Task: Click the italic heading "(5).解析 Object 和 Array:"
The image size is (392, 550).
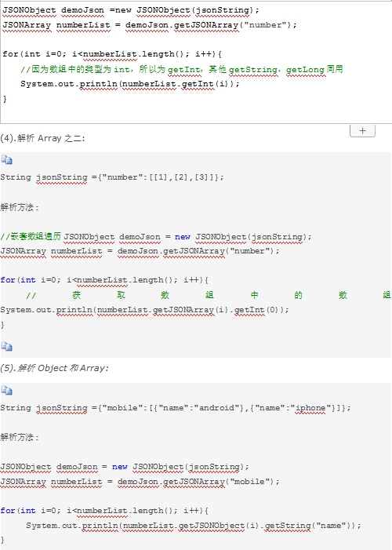Action: (54, 368)
